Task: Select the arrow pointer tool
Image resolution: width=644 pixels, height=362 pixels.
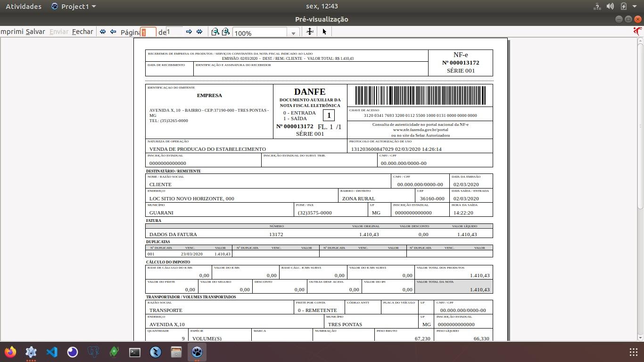Action: 324,32
